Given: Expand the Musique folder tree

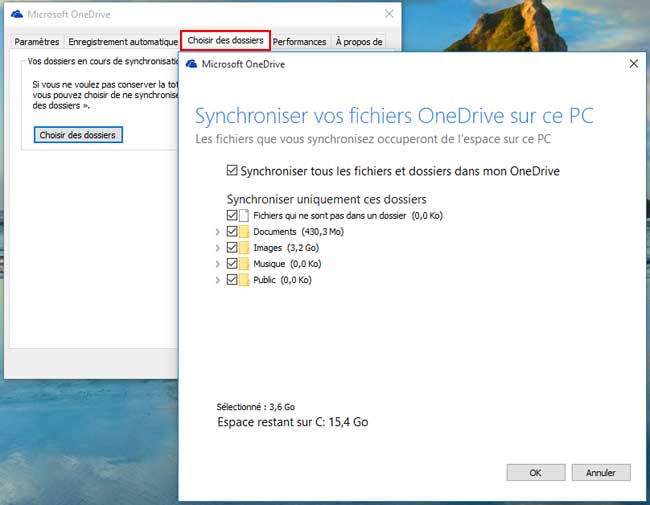Looking at the screenshot, I should click(218, 264).
